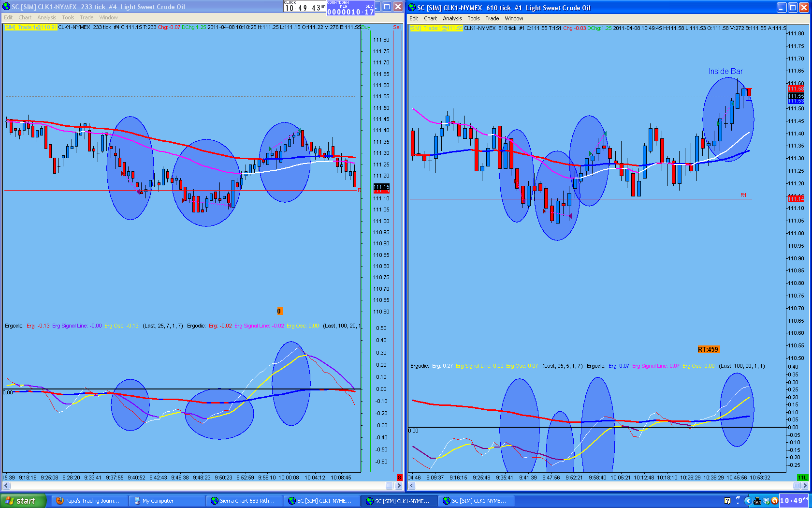Open Trade menu in the 233 tick window
Screen dimensions: 812x508
(87, 17)
